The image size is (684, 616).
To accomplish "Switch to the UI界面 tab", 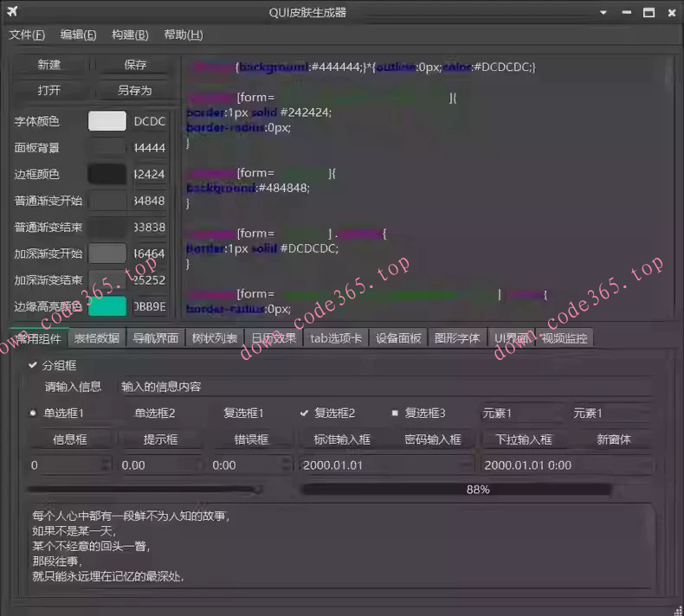I will pos(512,338).
